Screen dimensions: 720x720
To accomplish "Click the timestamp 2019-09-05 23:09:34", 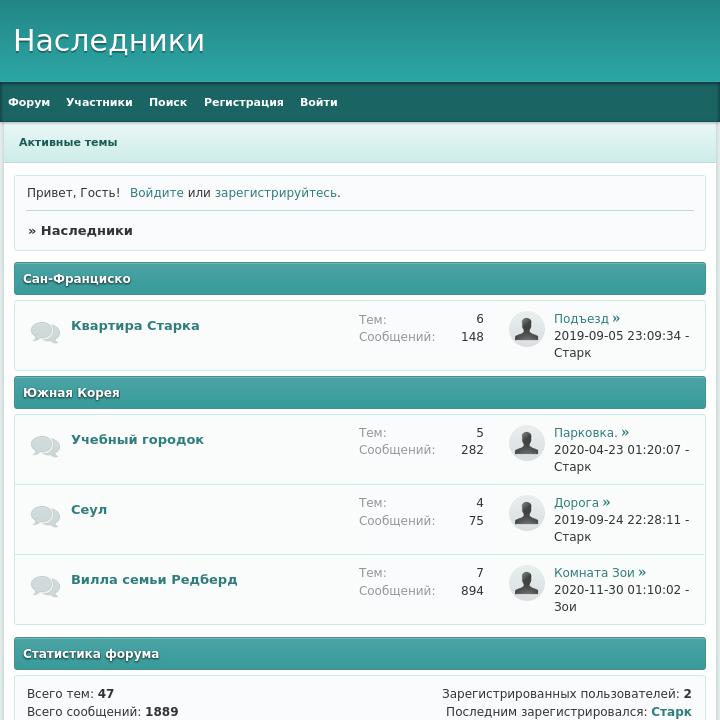I will (x=617, y=336).
